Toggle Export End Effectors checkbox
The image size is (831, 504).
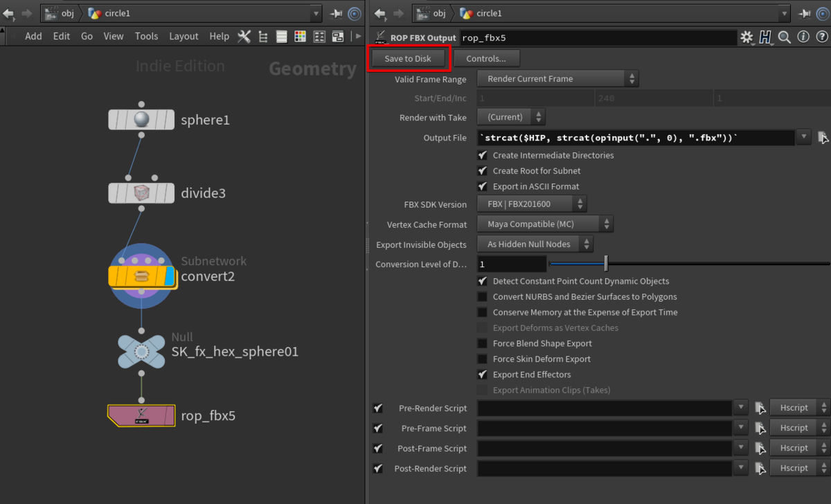[482, 375]
